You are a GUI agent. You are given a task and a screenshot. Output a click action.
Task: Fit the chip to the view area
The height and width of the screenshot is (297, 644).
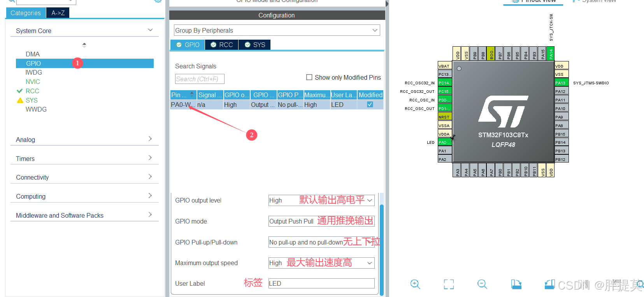click(449, 284)
